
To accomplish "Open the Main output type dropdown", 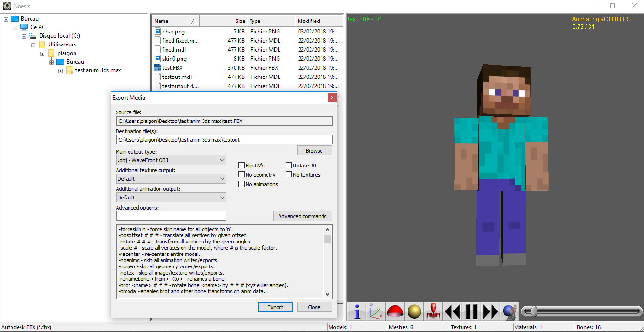I will (171, 160).
